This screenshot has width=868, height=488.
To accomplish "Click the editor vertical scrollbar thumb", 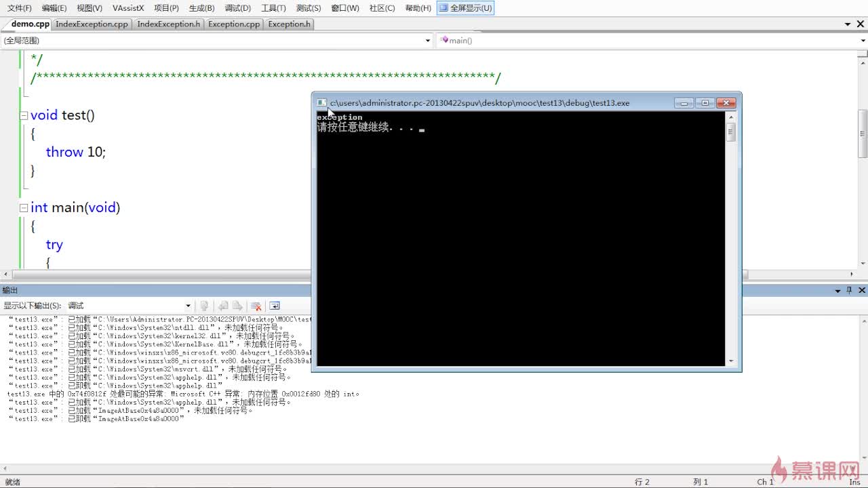I will pos(863,133).
